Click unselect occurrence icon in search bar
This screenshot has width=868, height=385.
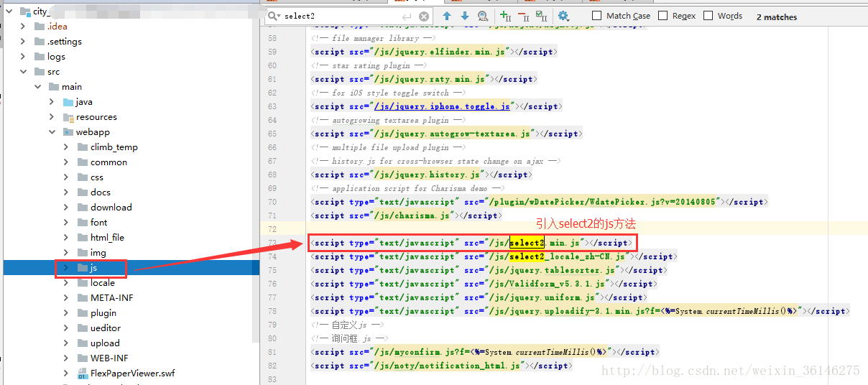click(523, 16)
